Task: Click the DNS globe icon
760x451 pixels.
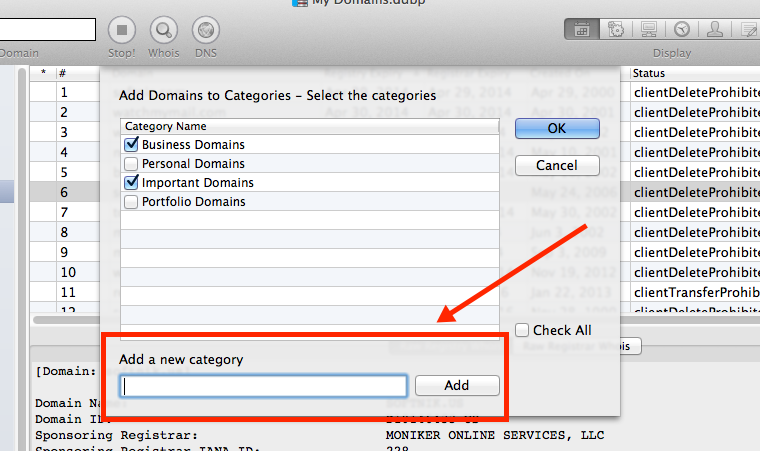Action: [206, 30]
